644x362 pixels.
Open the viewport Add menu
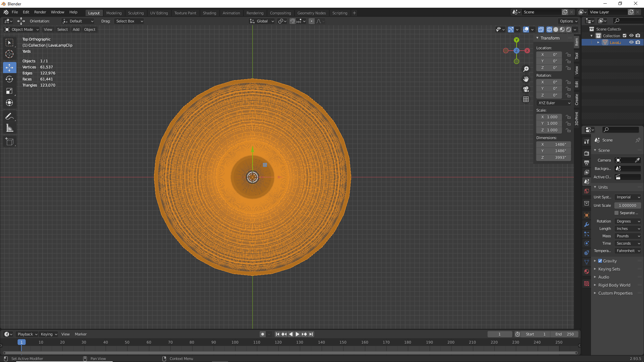point(76,29)
